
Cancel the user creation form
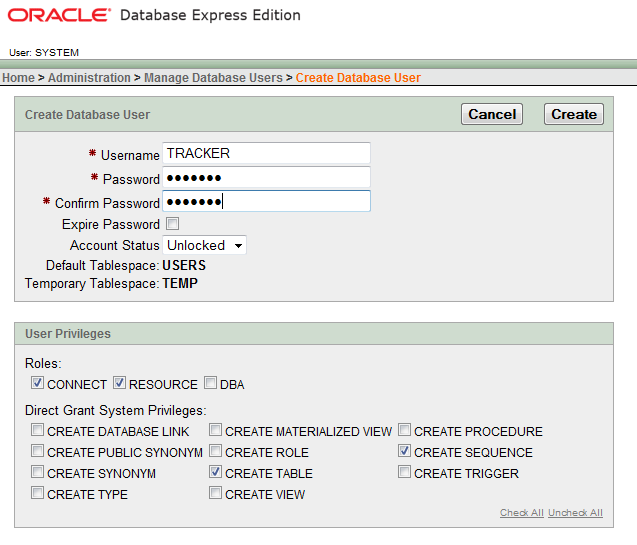(x=492, y=114)
